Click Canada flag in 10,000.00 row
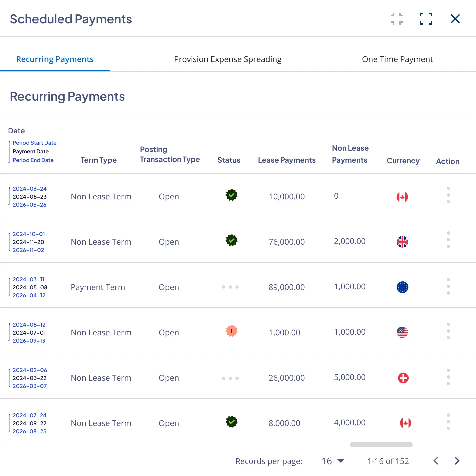 click(402, 197)
